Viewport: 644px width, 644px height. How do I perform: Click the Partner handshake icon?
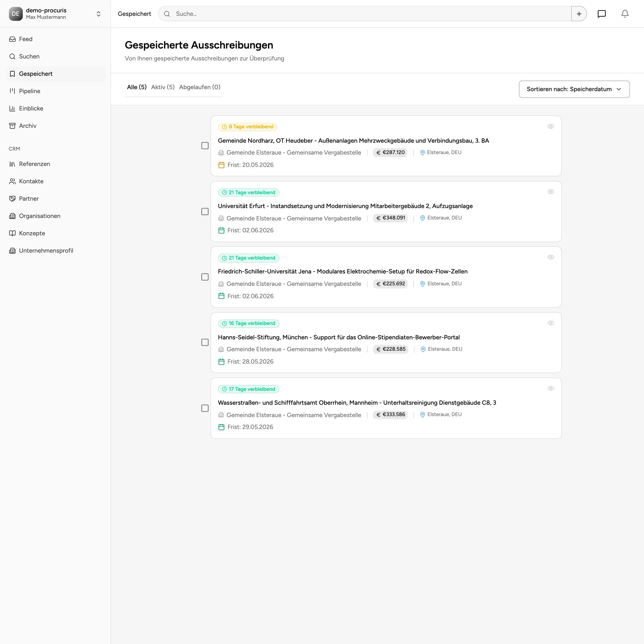(x=12, y=199)
